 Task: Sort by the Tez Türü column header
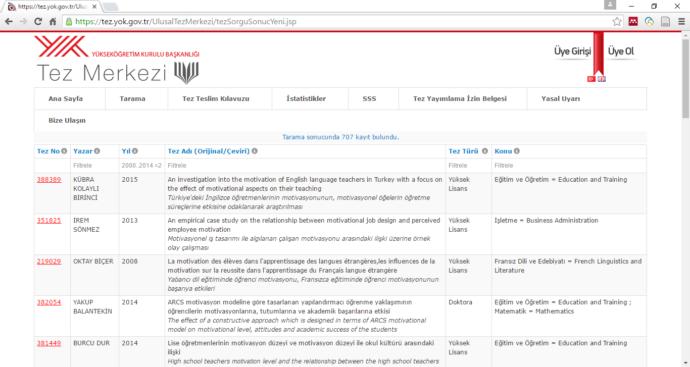coord(463,151)
